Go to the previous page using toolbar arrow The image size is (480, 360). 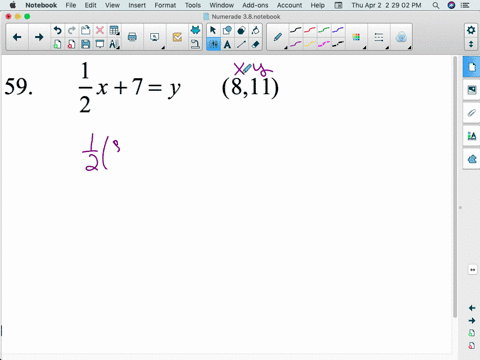(x=17, y=37)
